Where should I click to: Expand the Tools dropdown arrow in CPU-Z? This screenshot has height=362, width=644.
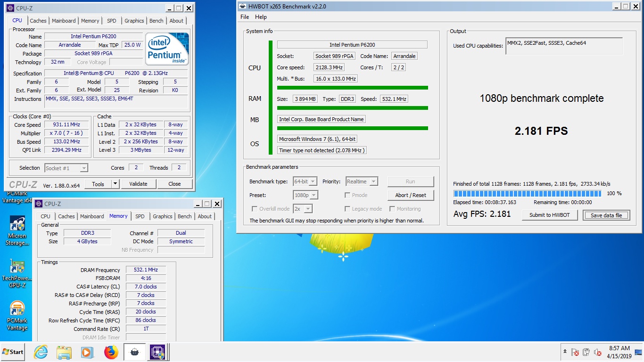[x=116, y=184]
